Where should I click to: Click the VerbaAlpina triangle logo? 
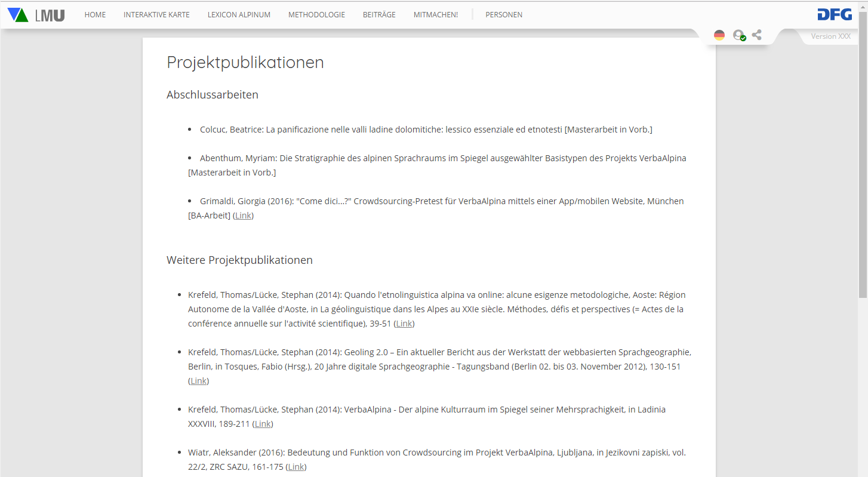tap(18, 15)
